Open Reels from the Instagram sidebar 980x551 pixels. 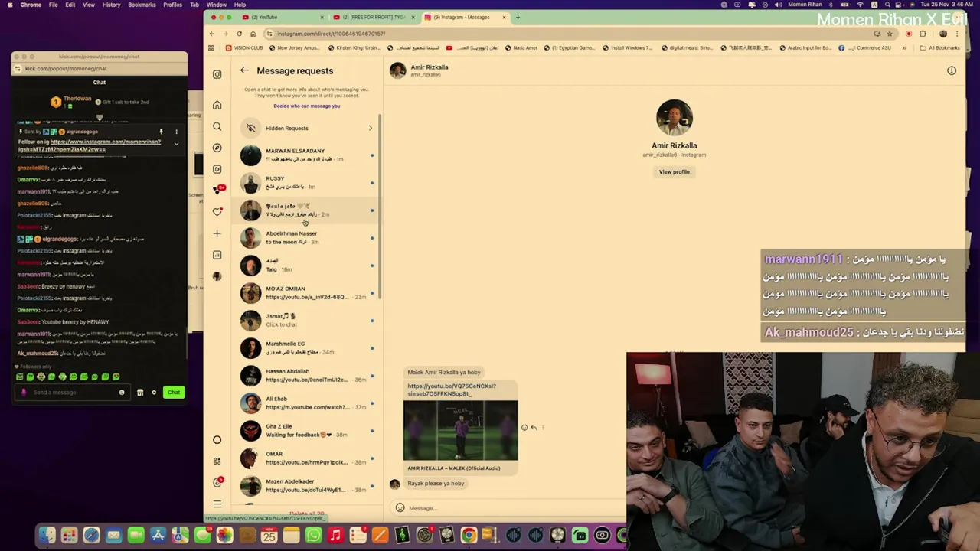[x=217, y=169]
